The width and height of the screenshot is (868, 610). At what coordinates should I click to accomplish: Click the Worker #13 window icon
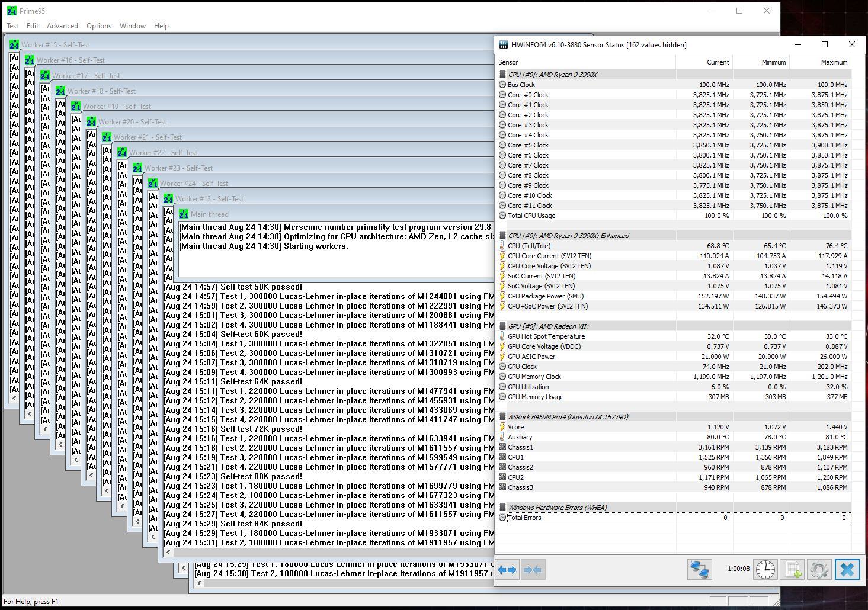tap(168, 198)
